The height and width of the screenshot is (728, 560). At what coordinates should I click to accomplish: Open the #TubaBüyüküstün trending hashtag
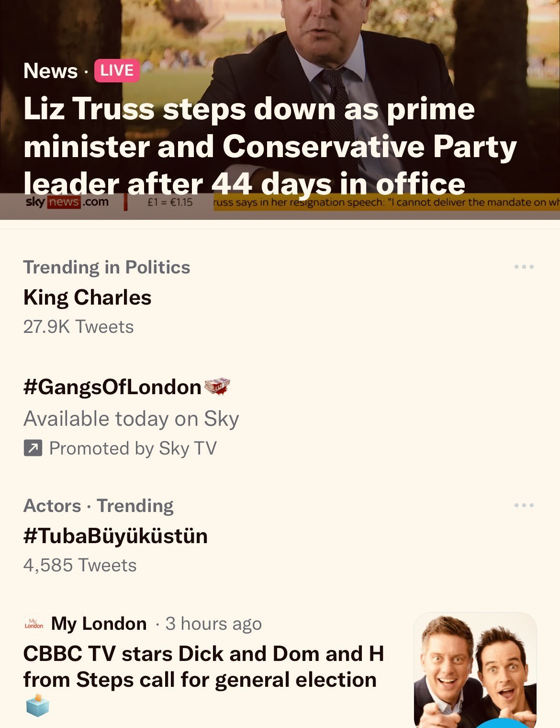[115, 536]
